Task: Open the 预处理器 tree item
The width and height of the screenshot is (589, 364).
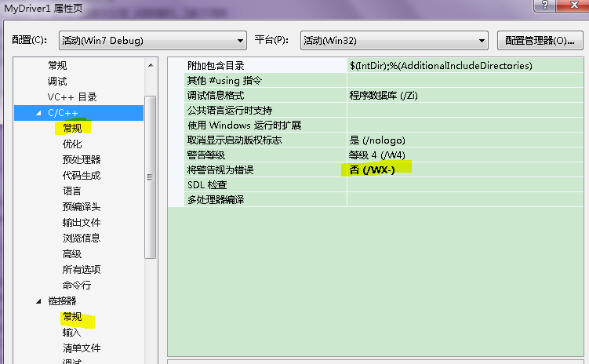Action: 82,160
